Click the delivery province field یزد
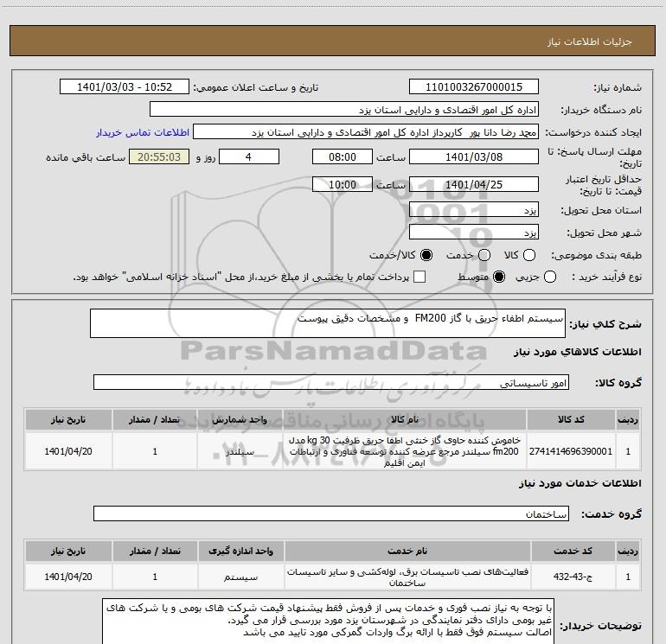 pyautogui.click(x=474, y=209)
